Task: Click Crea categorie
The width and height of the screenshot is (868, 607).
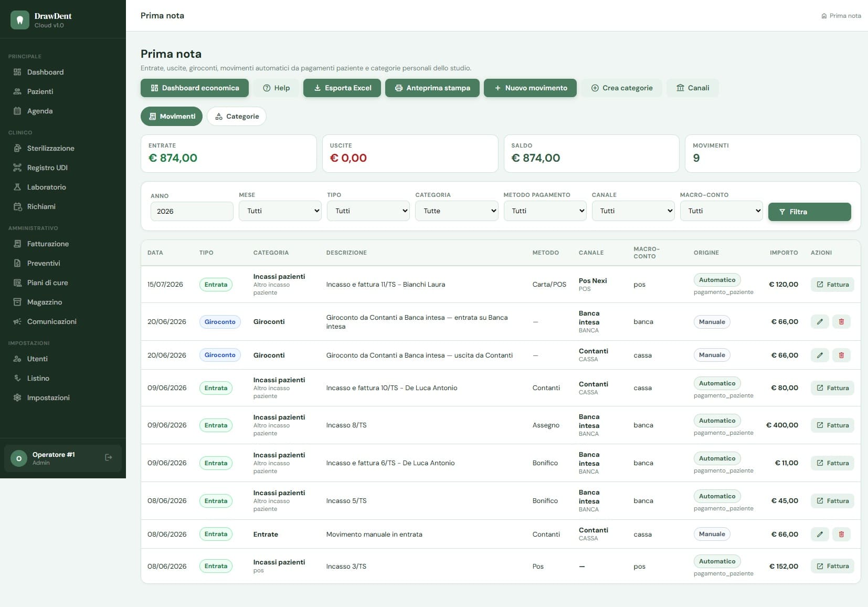Action: click(622, 88)
